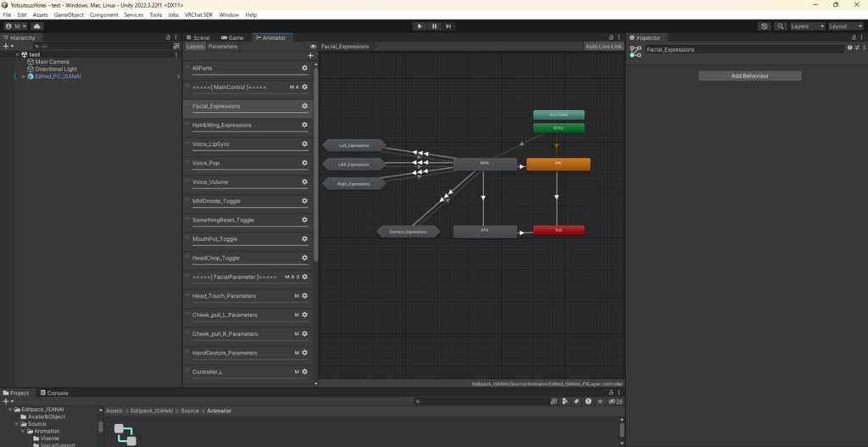Open the account M dropdown
The image size is (868, 447).
pos(16,26)
